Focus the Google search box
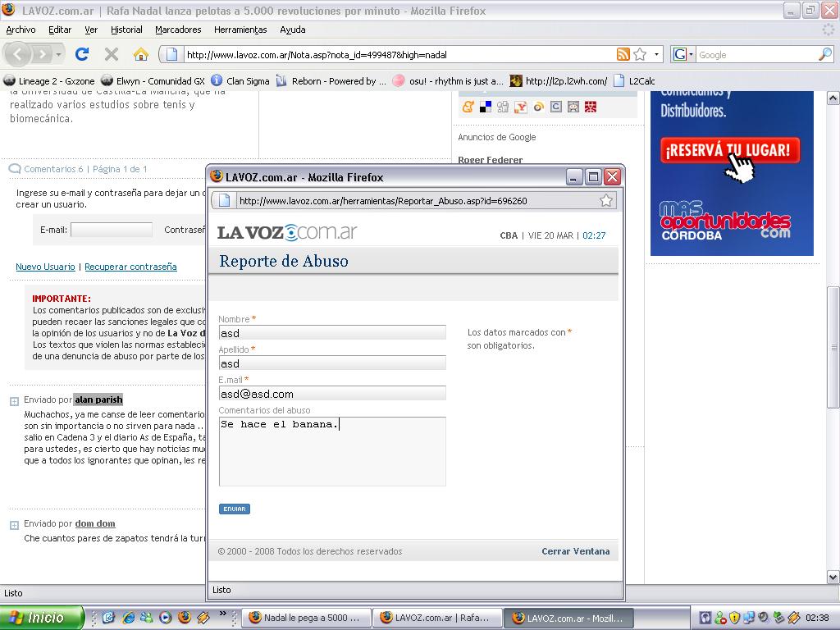Screen dimensions: 840x630 click(x=757, y=54)
